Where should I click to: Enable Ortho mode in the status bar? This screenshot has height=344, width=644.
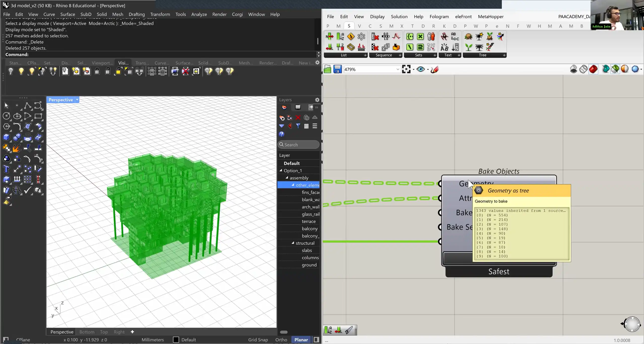click(x=281, y=339)
